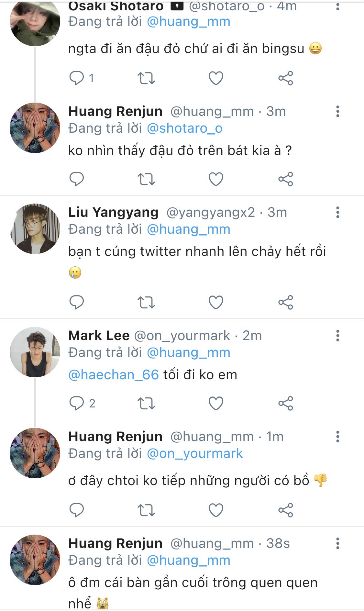
Task: Share Liu Yangyang's tweet
Action: [285, 303]
